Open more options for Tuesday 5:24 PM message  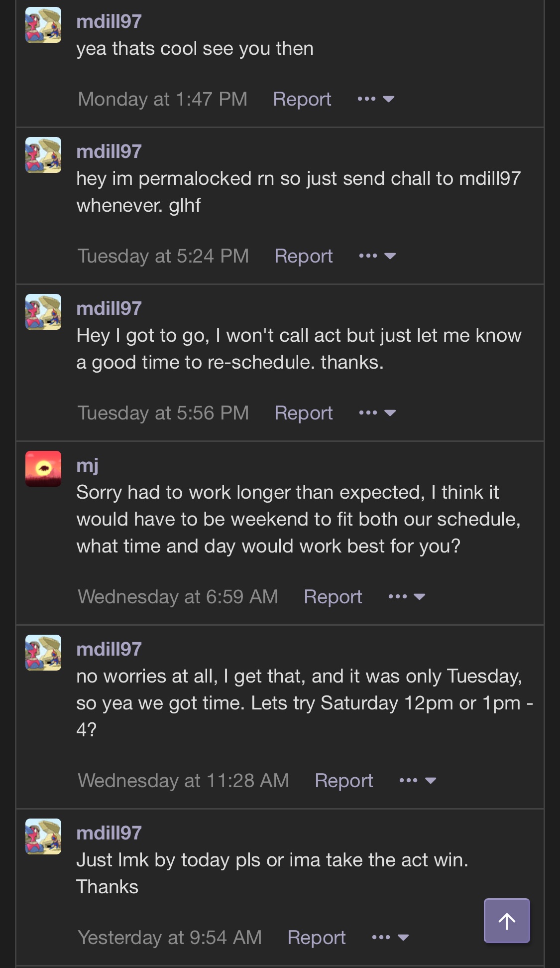[x=377, y=256]
